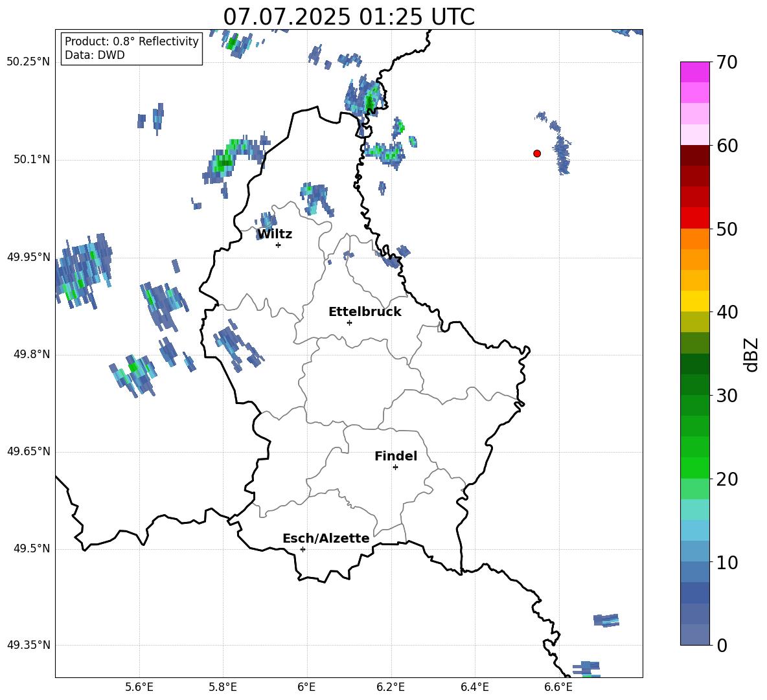Image resolution: width=767 pixels, height=700 pixels.
Task: Click the 50.1°N latitude label
Action: [32, 159]
